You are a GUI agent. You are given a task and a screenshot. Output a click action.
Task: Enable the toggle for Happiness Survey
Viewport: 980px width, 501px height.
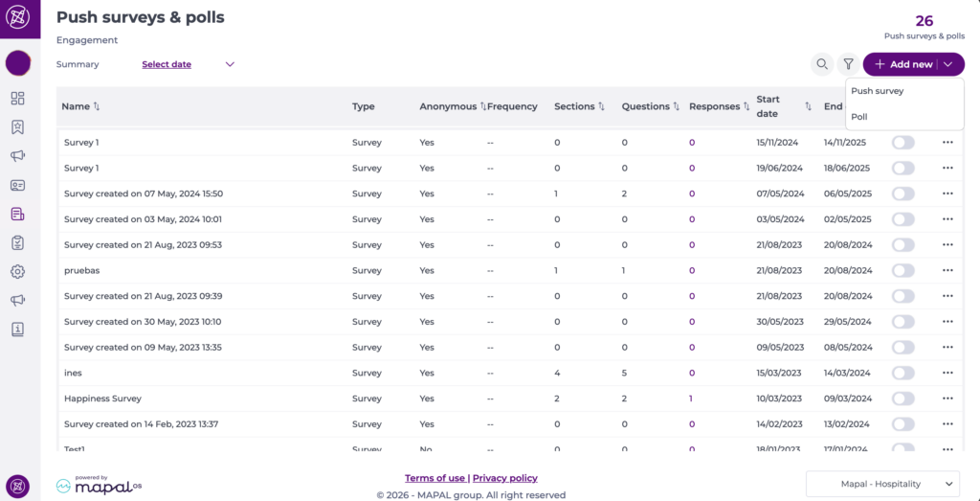click(x=902, y=399)
